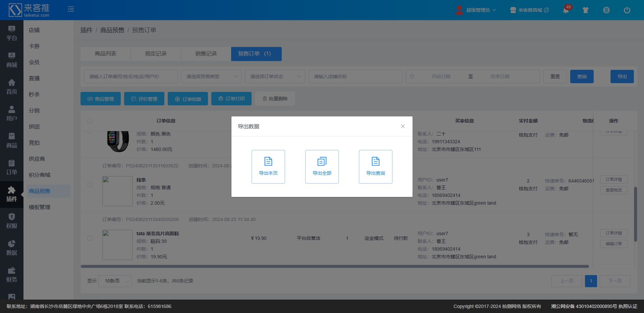Image resolution: width=644 pixels, height=313 pixels.
Task: Collapse the sidebar with the menu icon
Action: [71, 9]
